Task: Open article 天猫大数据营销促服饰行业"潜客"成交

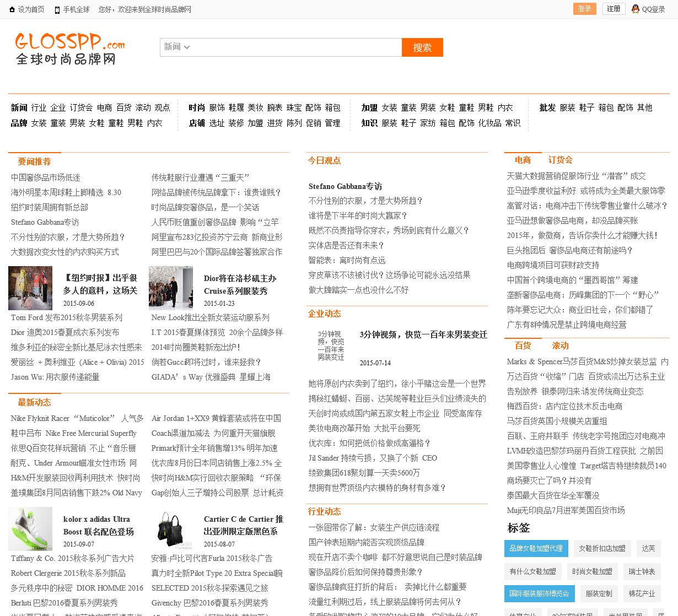Action: click(577, 176)
